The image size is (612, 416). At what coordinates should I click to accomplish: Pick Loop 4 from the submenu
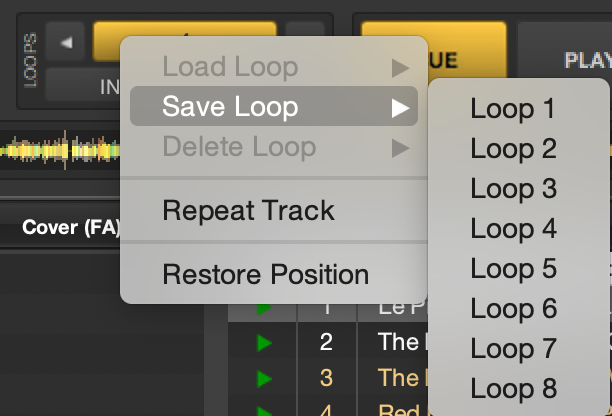(513, 228)
